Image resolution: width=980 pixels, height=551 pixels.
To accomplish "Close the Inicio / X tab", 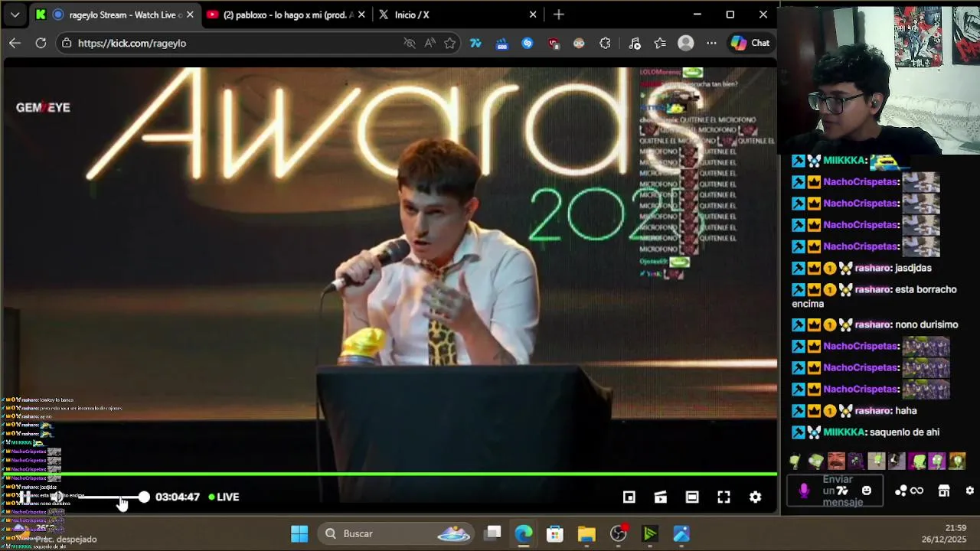I will click(x=533, y=15).
